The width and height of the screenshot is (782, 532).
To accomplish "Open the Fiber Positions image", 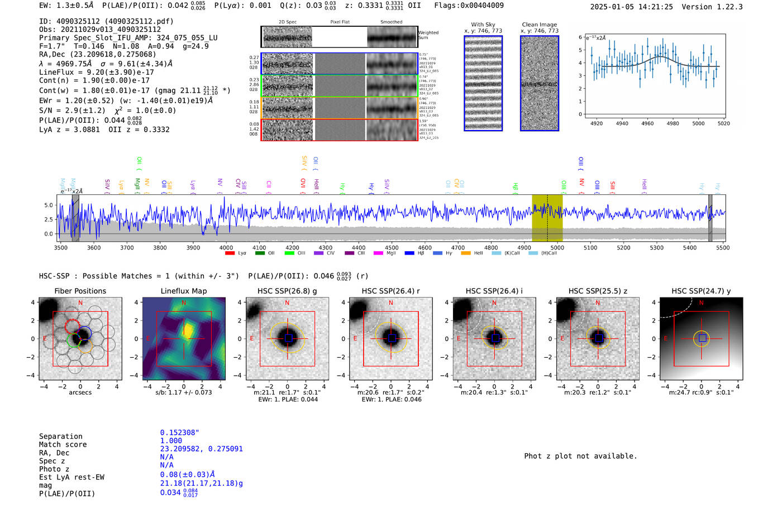I will (x=80, y=338).
